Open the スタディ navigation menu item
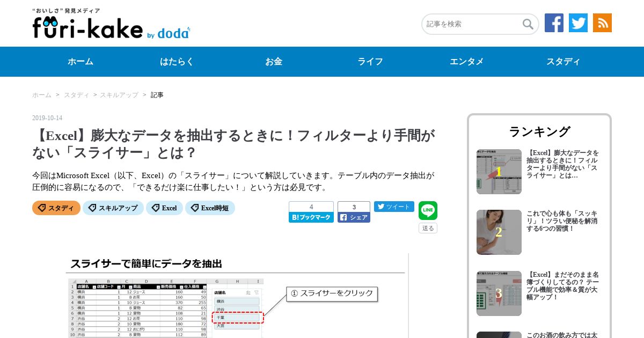 [x=563, y=62]
